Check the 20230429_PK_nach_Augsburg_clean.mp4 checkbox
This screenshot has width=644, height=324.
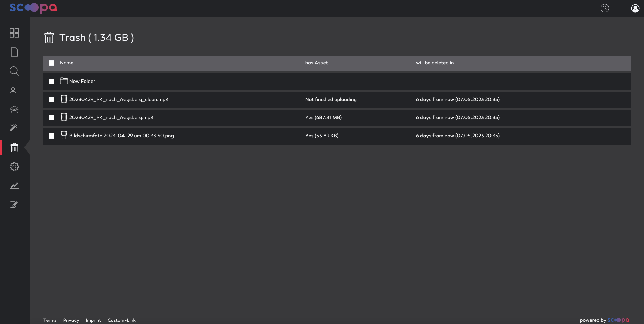[x=52, y=100]
